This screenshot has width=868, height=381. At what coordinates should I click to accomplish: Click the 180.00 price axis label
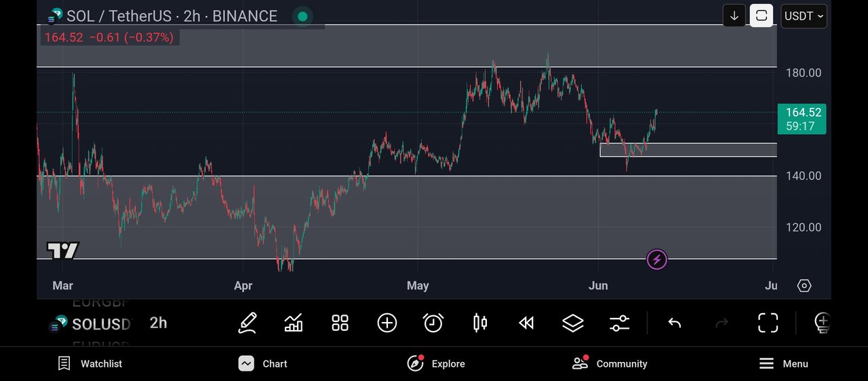coord(804,73)
